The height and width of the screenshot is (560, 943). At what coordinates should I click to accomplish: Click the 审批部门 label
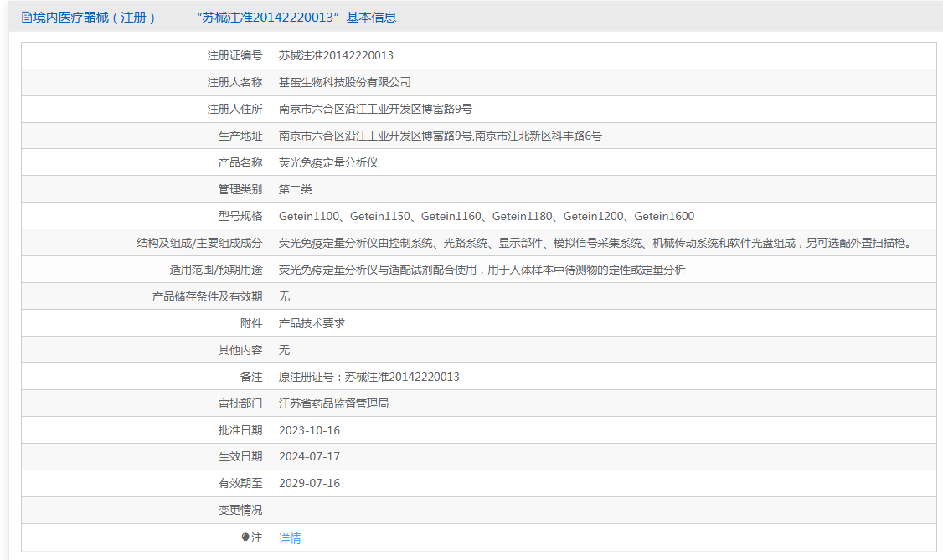point(240,403)
